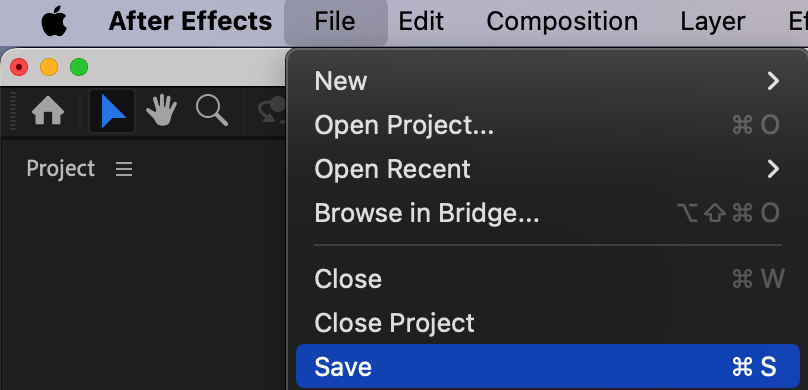The width and height of the screenshot is (808, 390).
Task: Open the Layer menu
Action: 713,22
